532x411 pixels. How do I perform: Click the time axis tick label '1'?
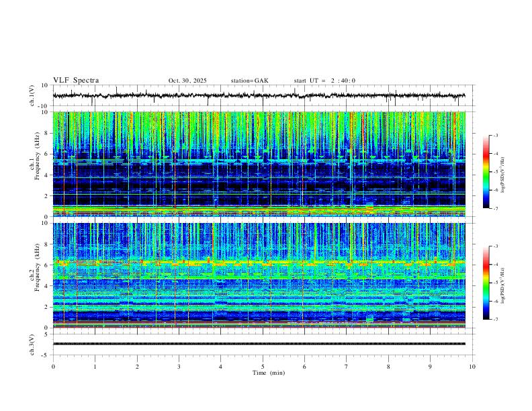click(x=95, y=367)
